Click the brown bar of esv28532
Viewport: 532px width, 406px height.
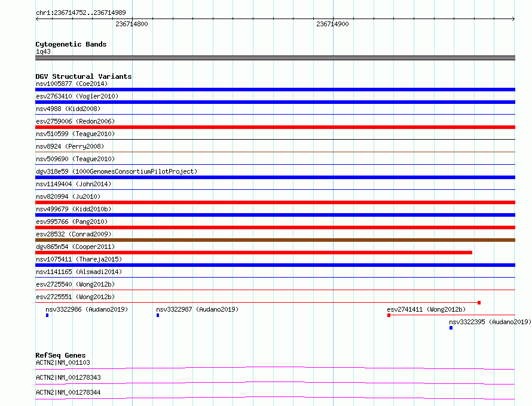tap(275, 240)
